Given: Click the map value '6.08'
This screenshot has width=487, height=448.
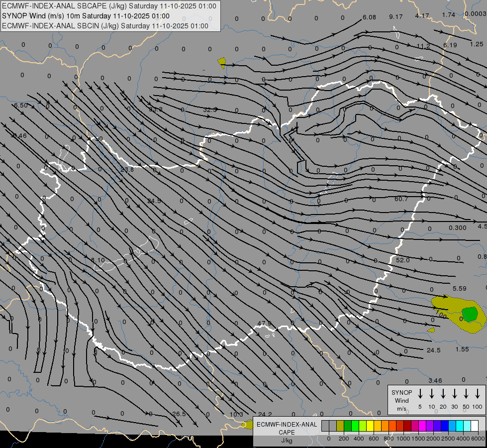Looking at the screenshot, I should (x=369, y=17).
